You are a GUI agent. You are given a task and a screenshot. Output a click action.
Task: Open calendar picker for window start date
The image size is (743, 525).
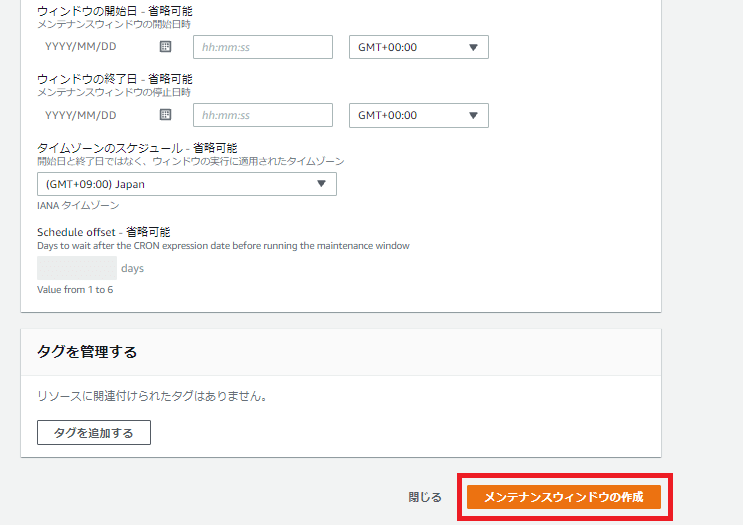(165, 46)
